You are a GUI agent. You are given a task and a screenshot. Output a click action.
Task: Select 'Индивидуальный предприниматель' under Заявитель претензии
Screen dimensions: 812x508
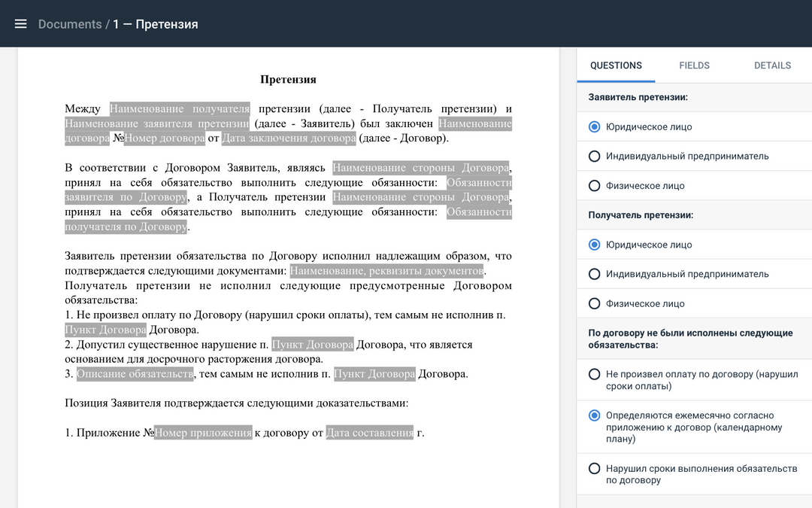595,157
